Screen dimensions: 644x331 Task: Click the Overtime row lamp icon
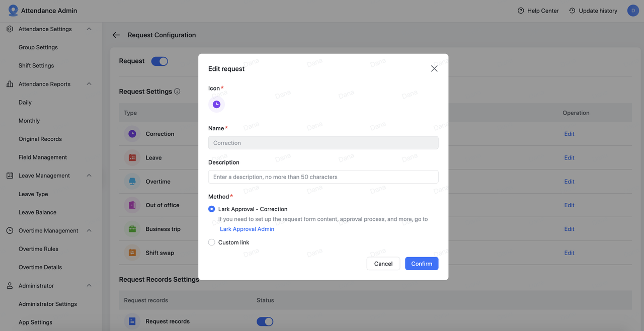pyautogui.click(x=132, y=182)
